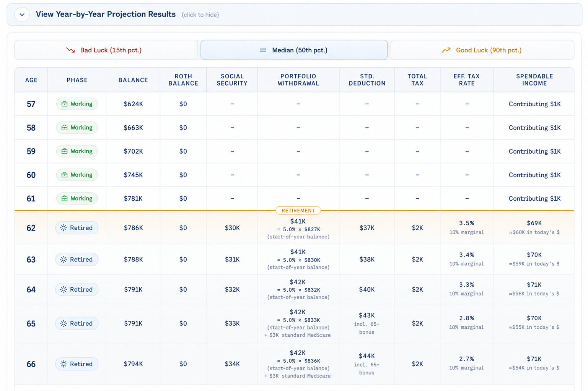
Task: Click the SOCIAL SECURITY column header
Action: click(x=232, y=80)
